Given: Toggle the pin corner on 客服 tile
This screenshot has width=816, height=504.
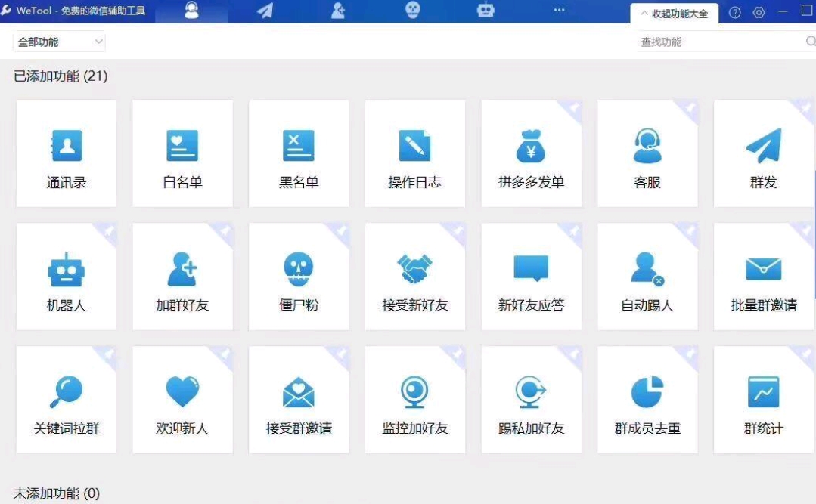Looking at the screenshot, I should point(690,108).
